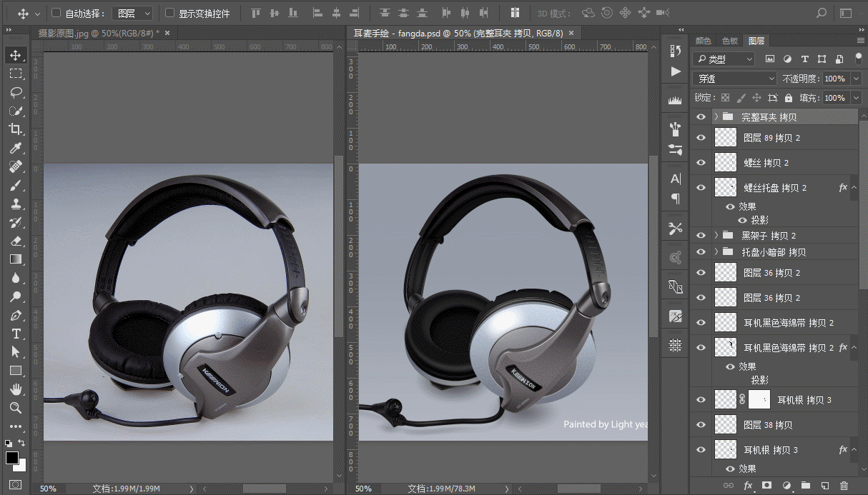Screen dimensions: 868x495
Task: Open the 类型 layer filter dropdown
Action: (724, 59)
